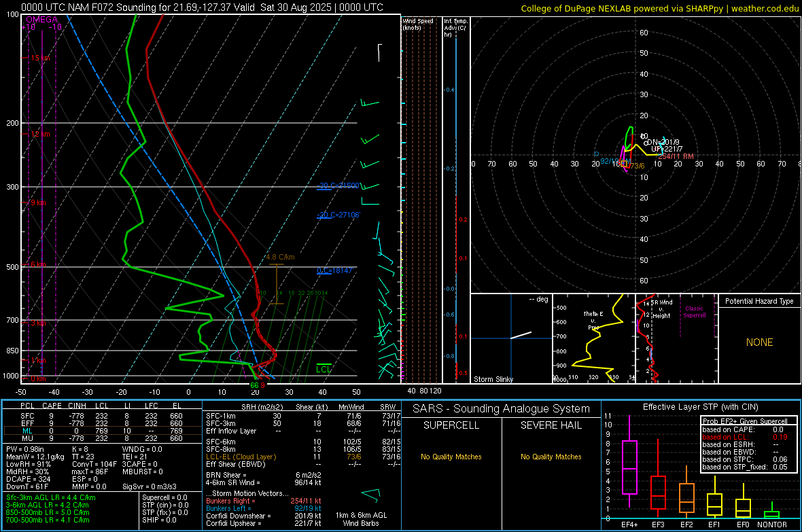Select the UP=221/7 hodograph label
The height and width of the screenshot is (532, 802).
667,149
